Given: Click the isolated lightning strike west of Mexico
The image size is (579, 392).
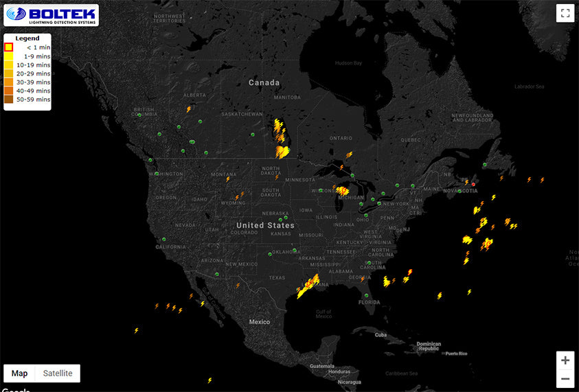Looking at the screenshot, I should [x=136, y=330].
